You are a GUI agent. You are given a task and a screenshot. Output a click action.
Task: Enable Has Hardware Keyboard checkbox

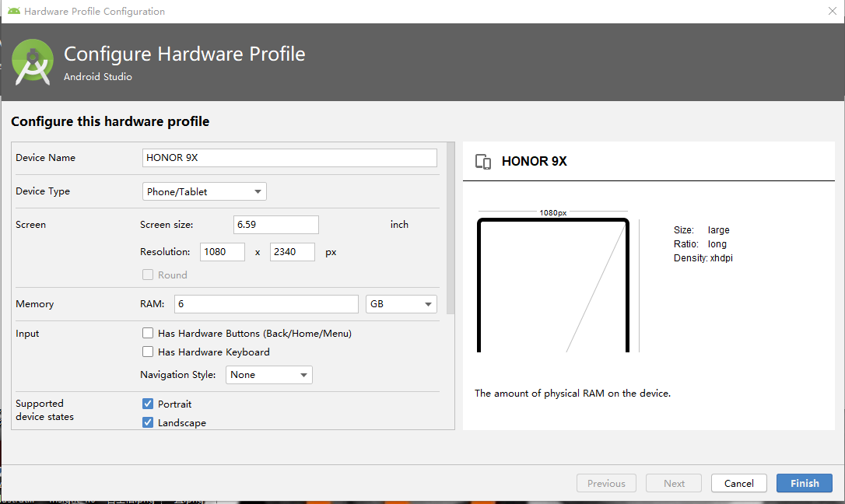(x=148, y=352)
